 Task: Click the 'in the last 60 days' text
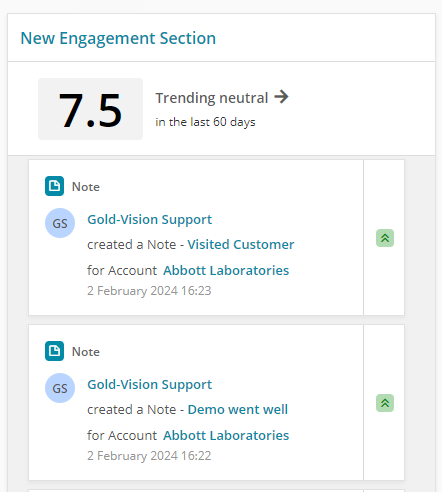click(205, 122)
